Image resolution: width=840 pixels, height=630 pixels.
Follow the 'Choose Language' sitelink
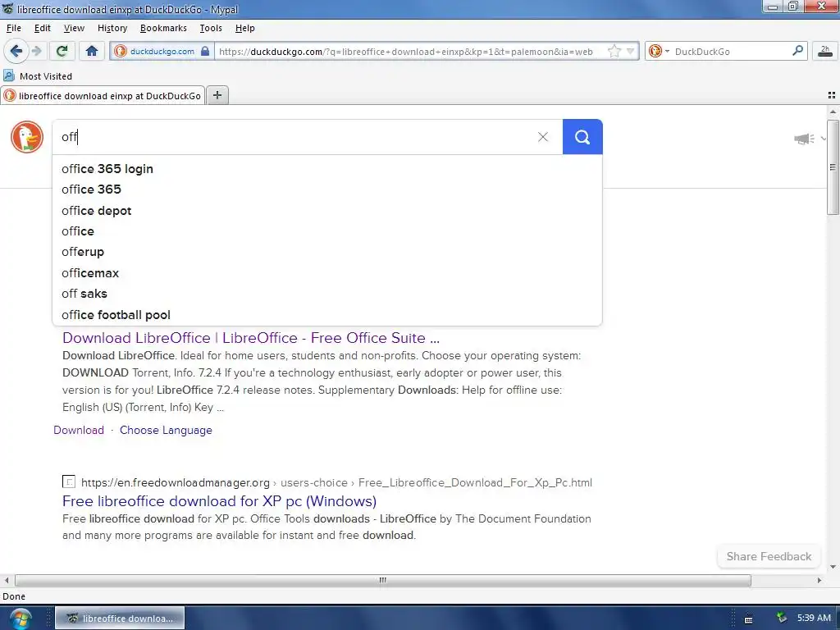click(166, 430)
